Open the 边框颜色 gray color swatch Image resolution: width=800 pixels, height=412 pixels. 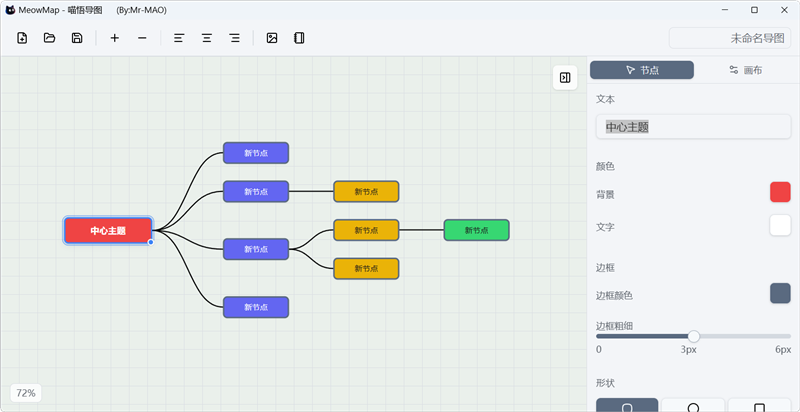click(780, 293)
